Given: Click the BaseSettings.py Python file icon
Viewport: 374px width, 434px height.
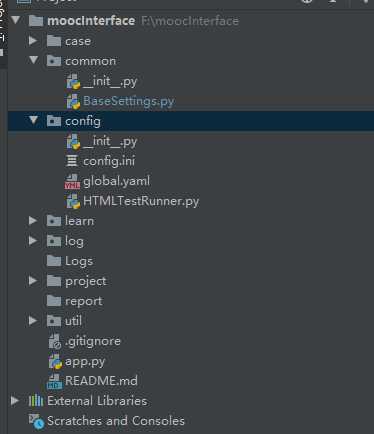Looking at the screenshot, I should coord(73,101).
